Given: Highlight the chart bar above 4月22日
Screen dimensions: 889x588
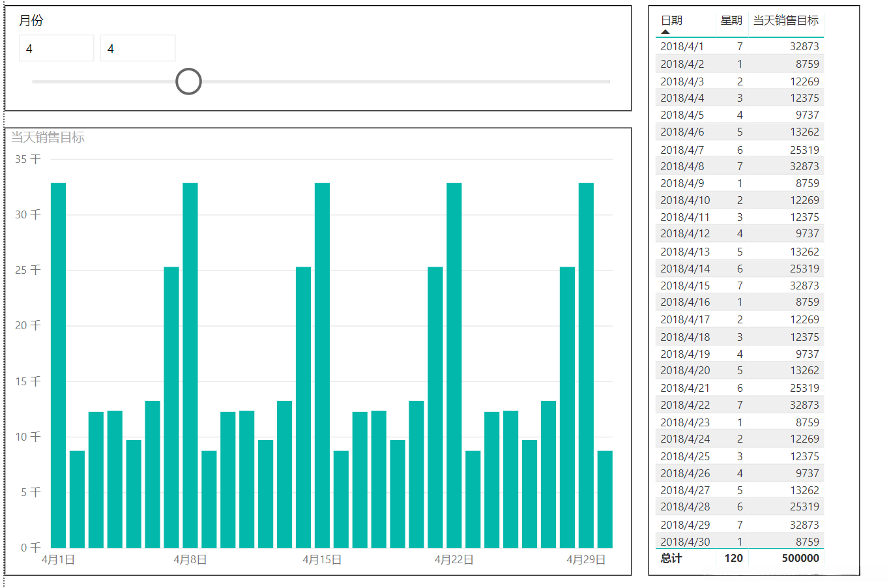Looking at the screenshot, I should point(454,365).
